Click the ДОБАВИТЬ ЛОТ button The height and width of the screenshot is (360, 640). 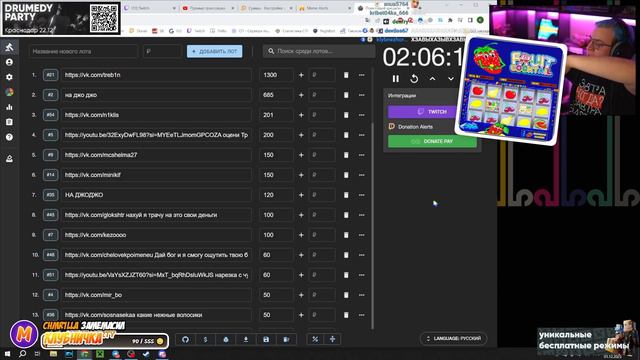(214, 51)
